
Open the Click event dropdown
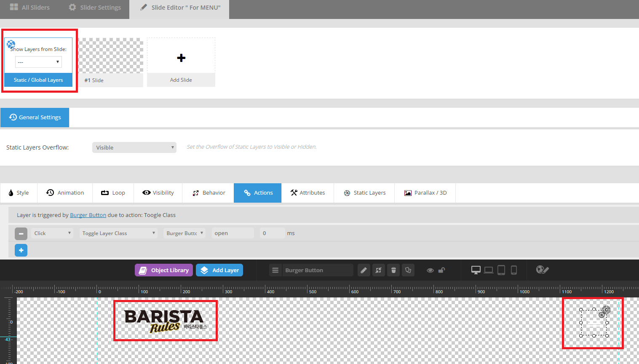click(52, 233)
